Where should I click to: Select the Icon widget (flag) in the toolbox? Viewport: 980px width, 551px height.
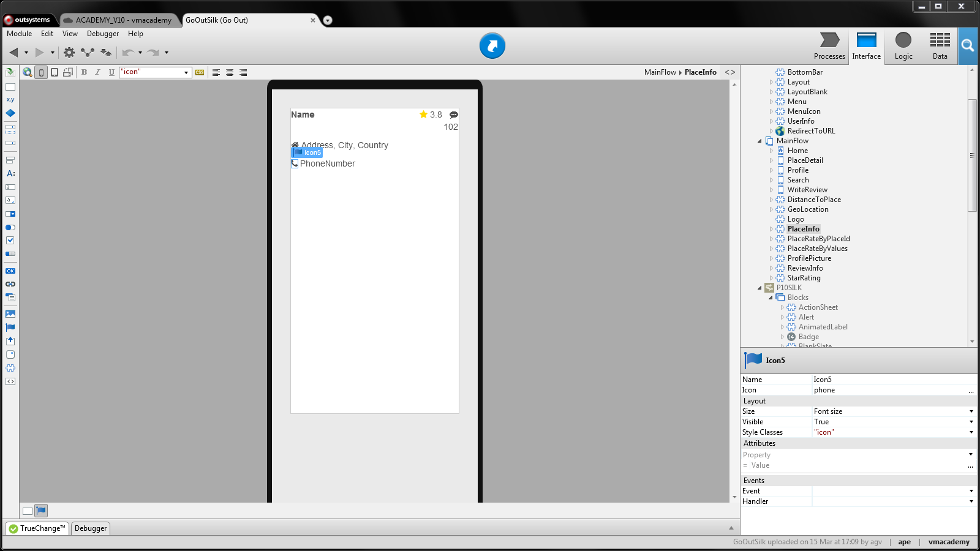coord(10,328)
